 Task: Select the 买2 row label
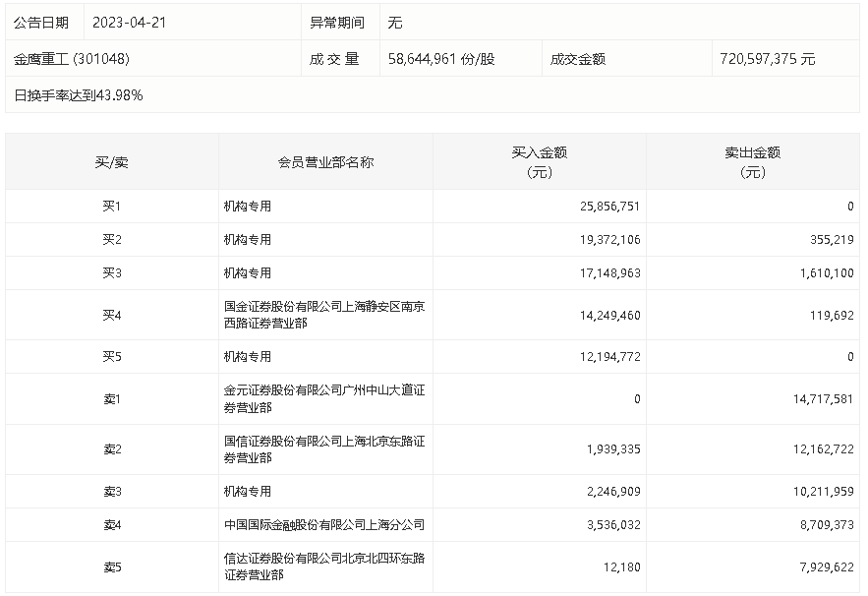tap(111, 239)
